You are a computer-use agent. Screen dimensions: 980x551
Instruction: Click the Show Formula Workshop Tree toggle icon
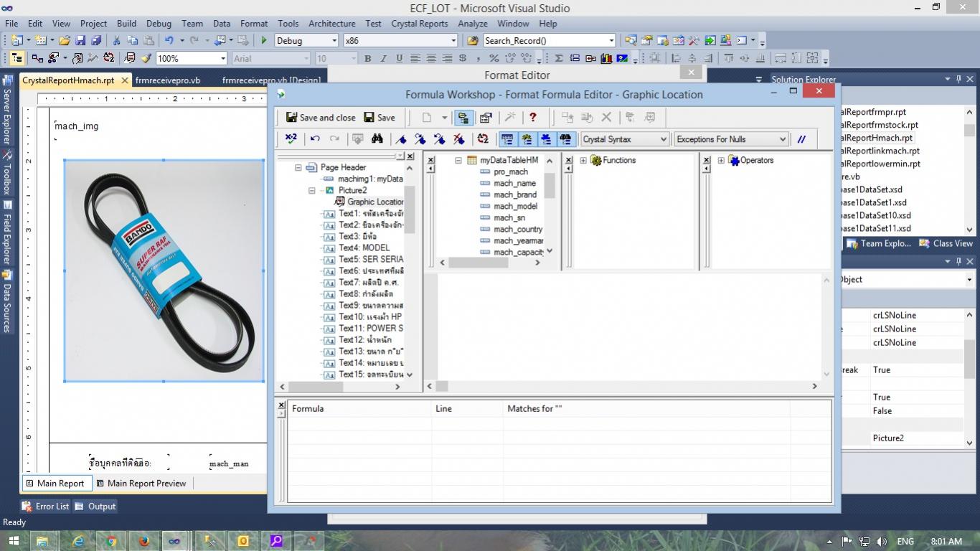463,118
